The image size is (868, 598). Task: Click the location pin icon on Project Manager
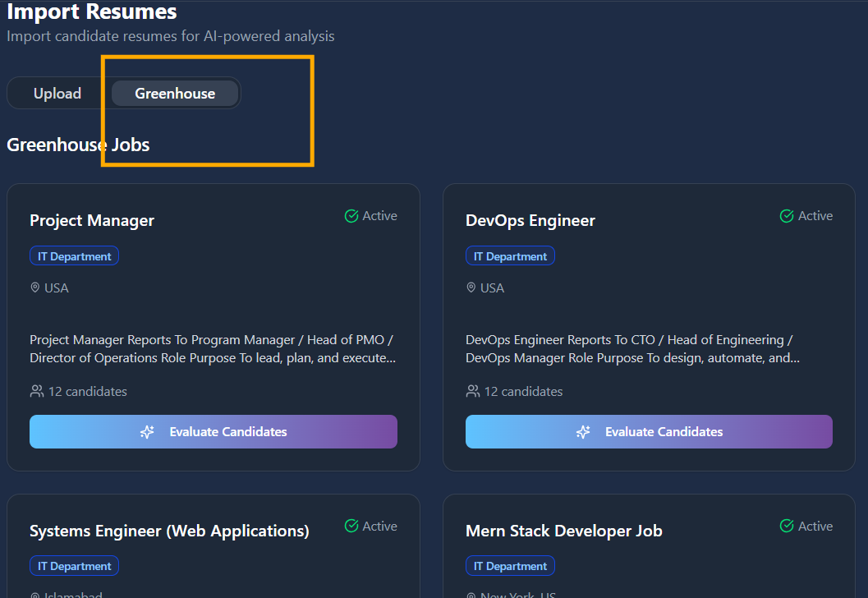coord(35,288)
